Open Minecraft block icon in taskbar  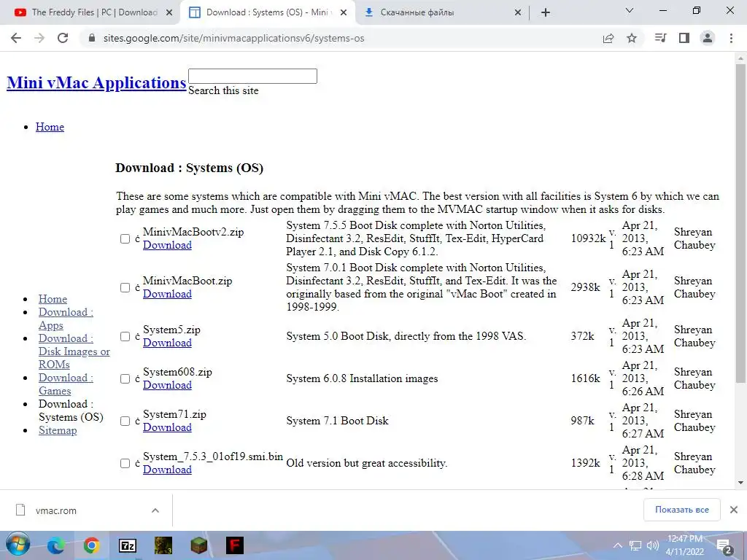click(198, 545)
